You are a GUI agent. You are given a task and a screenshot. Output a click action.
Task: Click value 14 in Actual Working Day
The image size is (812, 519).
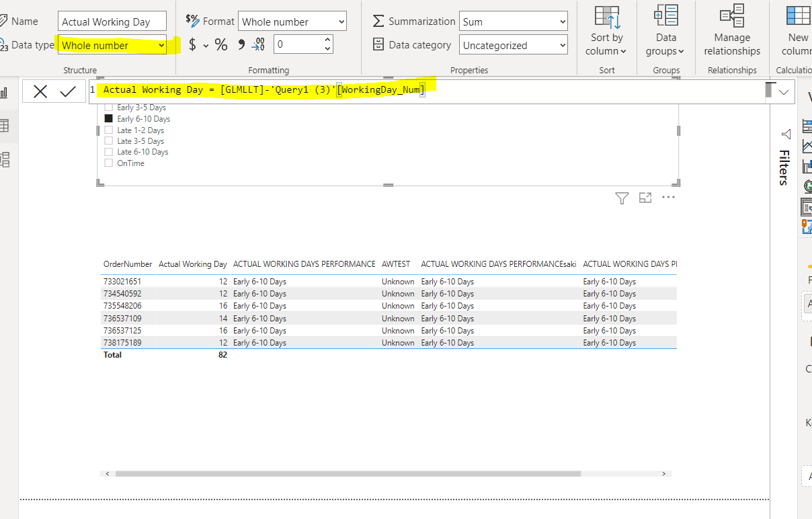click(x=223, y=319)
